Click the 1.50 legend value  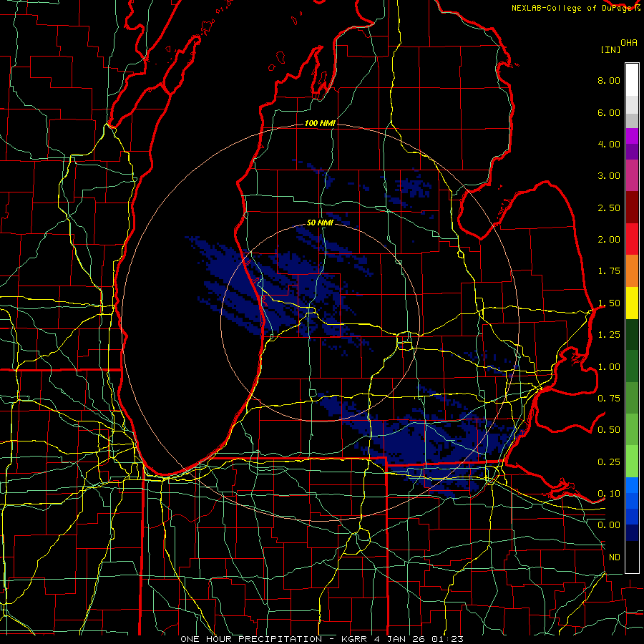point(609,303)
